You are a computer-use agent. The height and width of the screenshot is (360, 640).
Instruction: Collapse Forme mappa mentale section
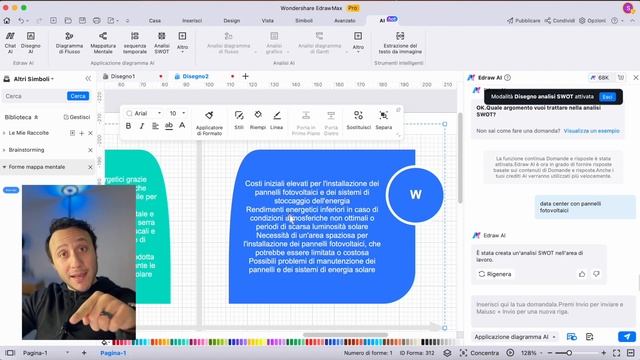pyautogui.click(x=4, y=167)
